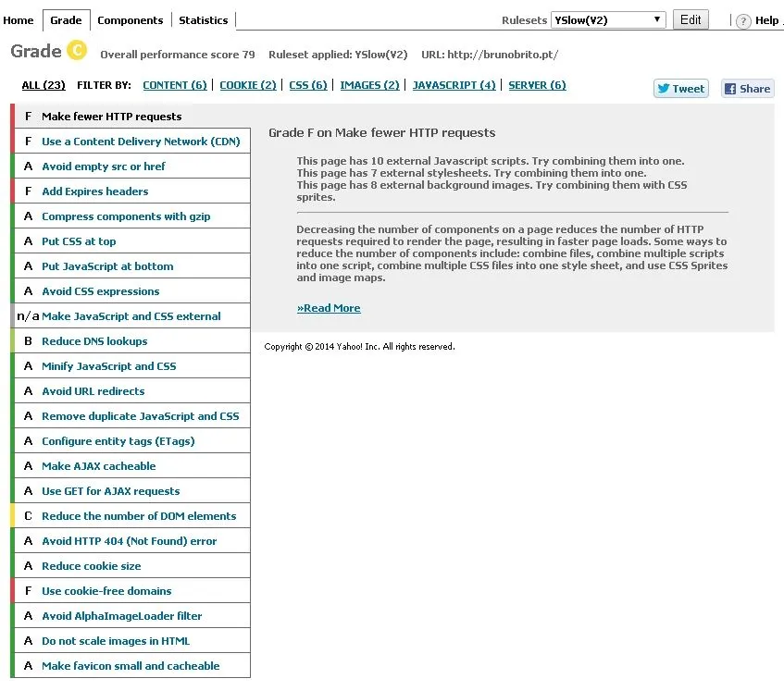Show ALL (23) rules
784x691 pixels.
44,85
